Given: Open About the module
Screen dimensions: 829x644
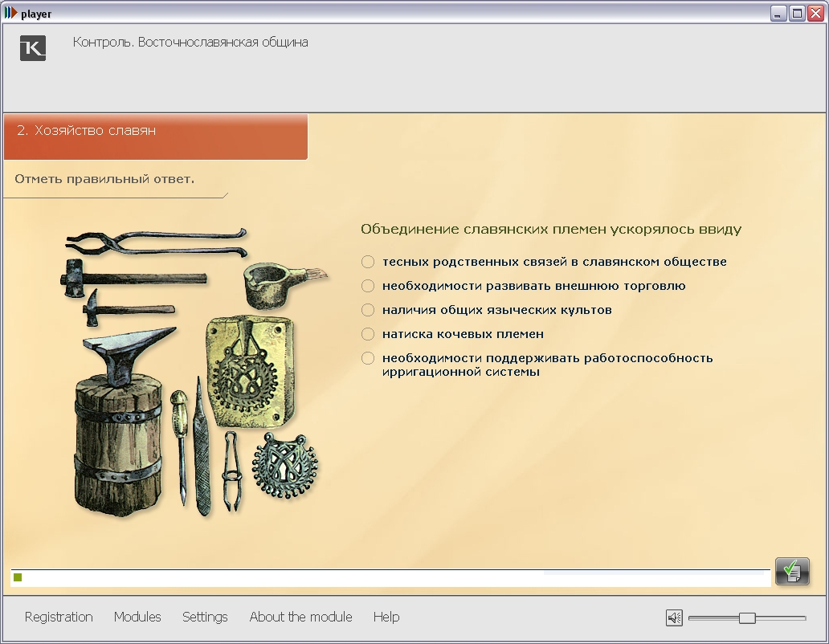Looking at the screenshot, I should (300, 617).
